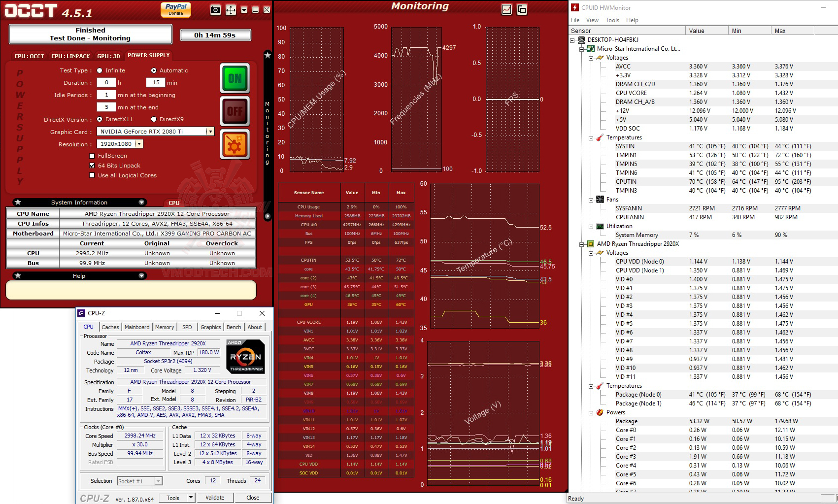
Task: Open OCCT options via the orange wrench icon
Action: [235, 143]
